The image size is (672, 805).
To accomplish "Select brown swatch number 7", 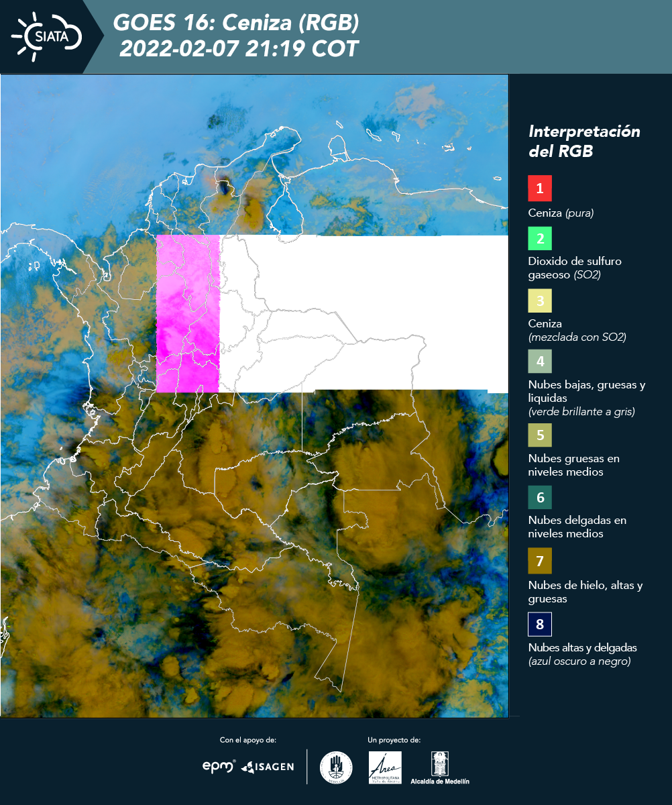I will pyautogui.click(x=540, y=560).
